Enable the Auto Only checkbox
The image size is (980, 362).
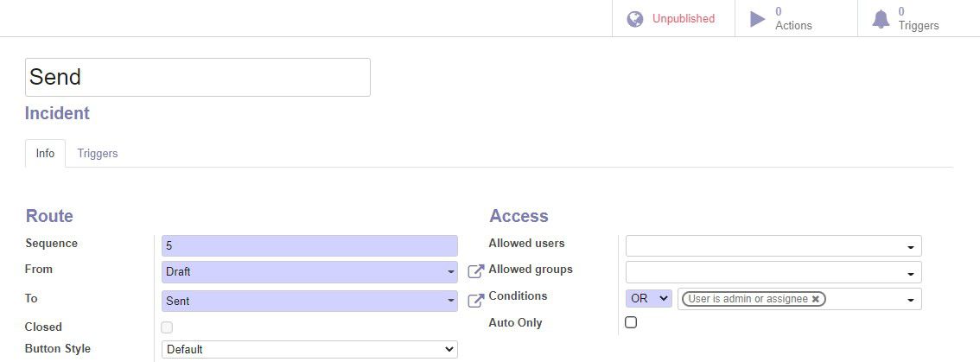pos(631,322)
